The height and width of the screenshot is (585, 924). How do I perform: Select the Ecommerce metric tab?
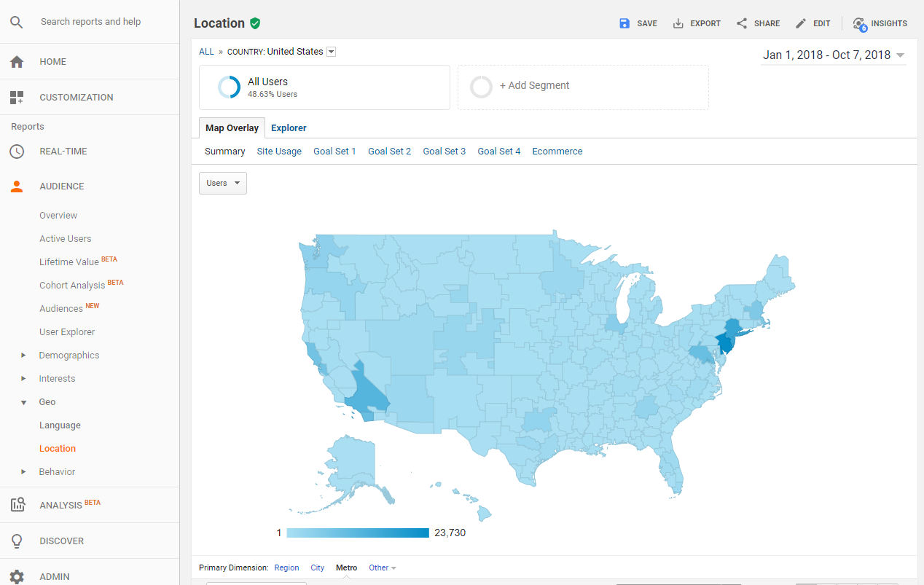(x=557, y=152)
